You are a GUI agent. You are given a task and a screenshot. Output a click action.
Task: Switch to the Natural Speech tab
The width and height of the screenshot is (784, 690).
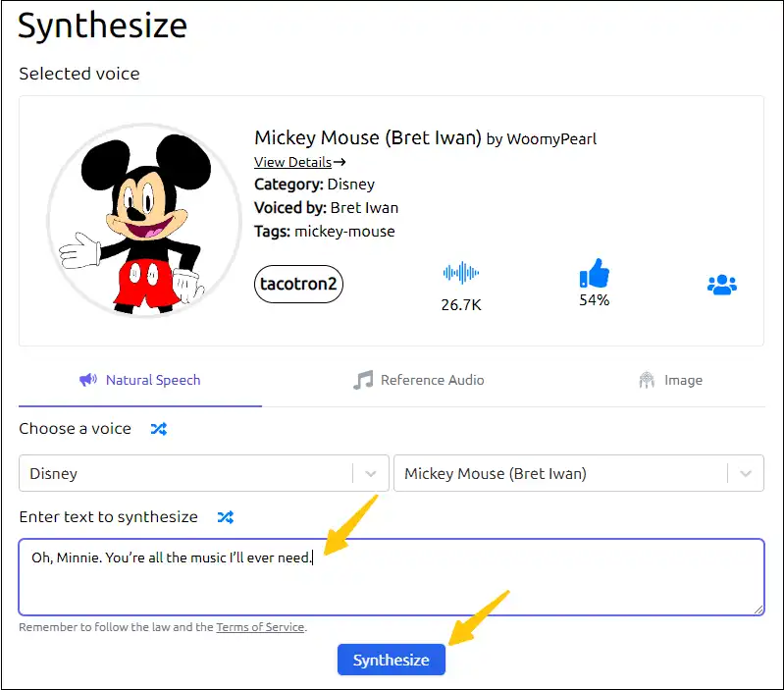pos(140,380)
